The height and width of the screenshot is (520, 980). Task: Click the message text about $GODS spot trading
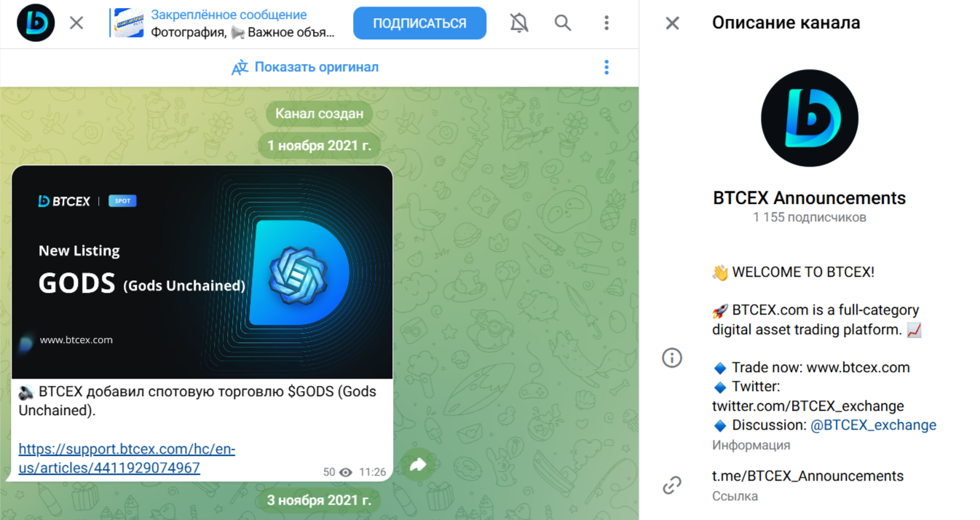coord(197,401)
